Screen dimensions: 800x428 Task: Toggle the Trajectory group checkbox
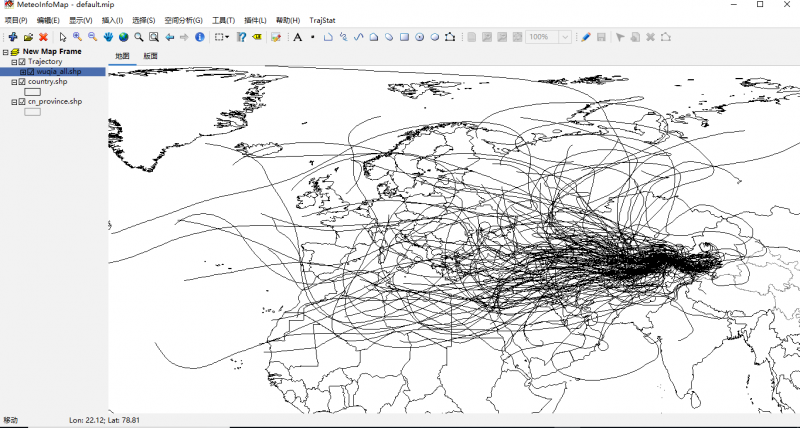[22, 62]
